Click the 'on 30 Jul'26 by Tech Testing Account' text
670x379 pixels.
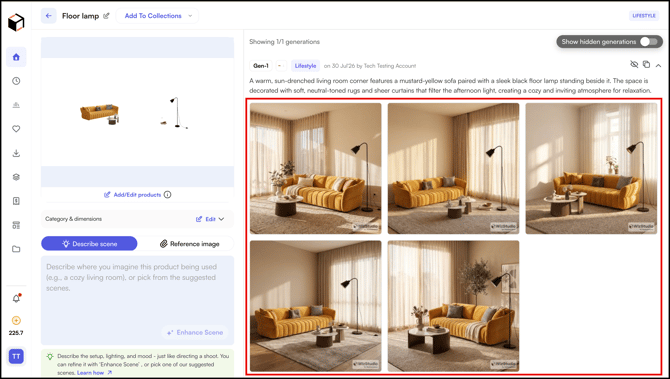coord(370,66)
